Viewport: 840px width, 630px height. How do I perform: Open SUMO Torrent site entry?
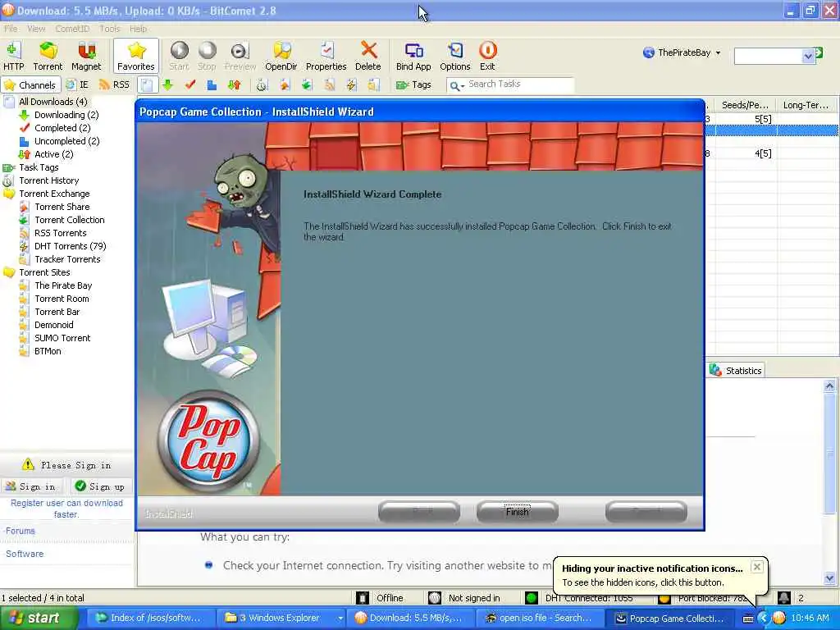[x=62, y=338]
